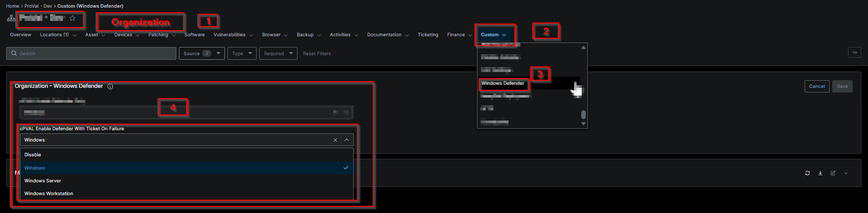The width and height of the screenshot is (868, 213).
Task: Go to the Ticketing tab
Action: (x=428, y=35)
